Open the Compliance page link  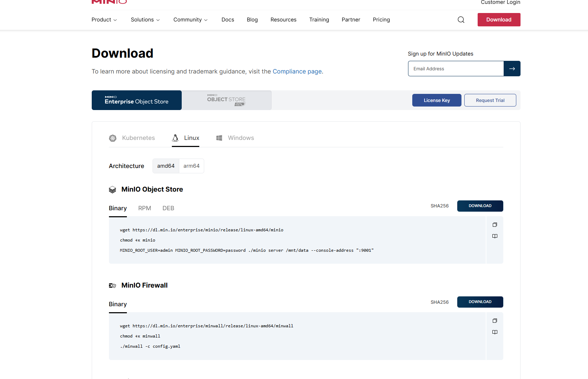(x=297, y=71)
